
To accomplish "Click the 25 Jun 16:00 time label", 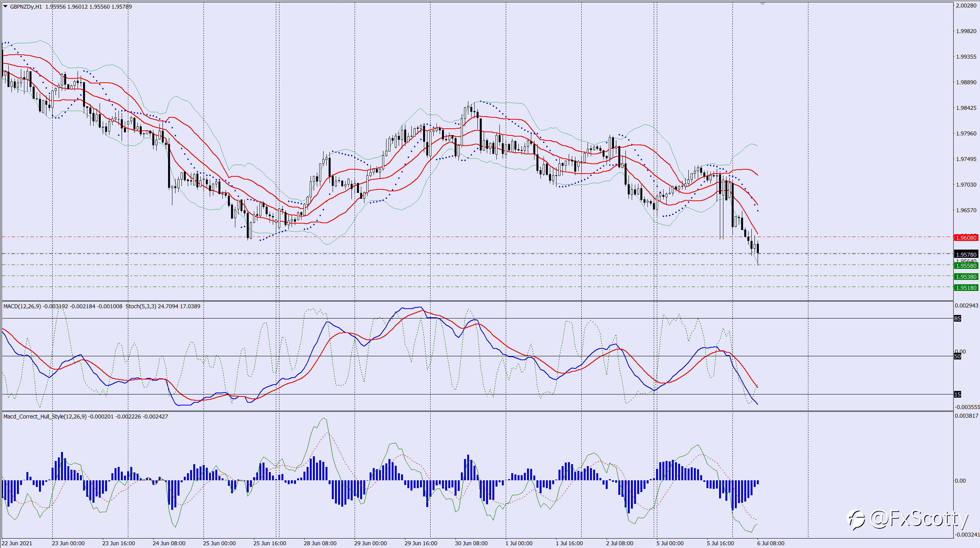I will [270, 543].
